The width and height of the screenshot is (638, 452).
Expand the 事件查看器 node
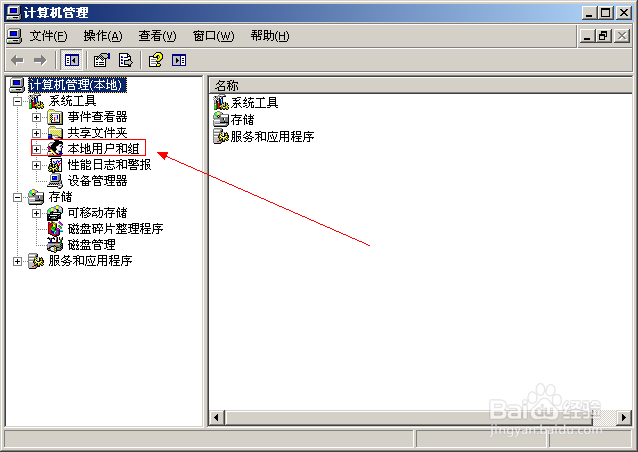pyautogui.click(x=37, y=118)
